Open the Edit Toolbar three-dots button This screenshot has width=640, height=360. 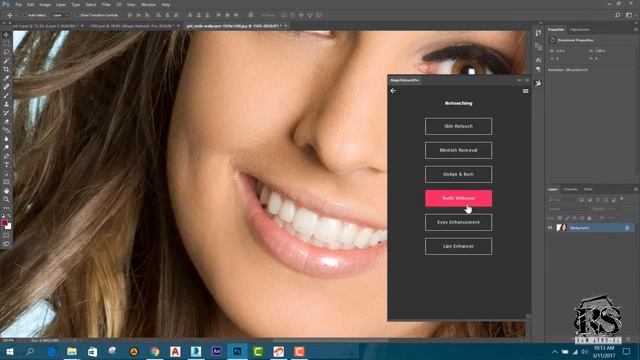(x=6, y=208)
